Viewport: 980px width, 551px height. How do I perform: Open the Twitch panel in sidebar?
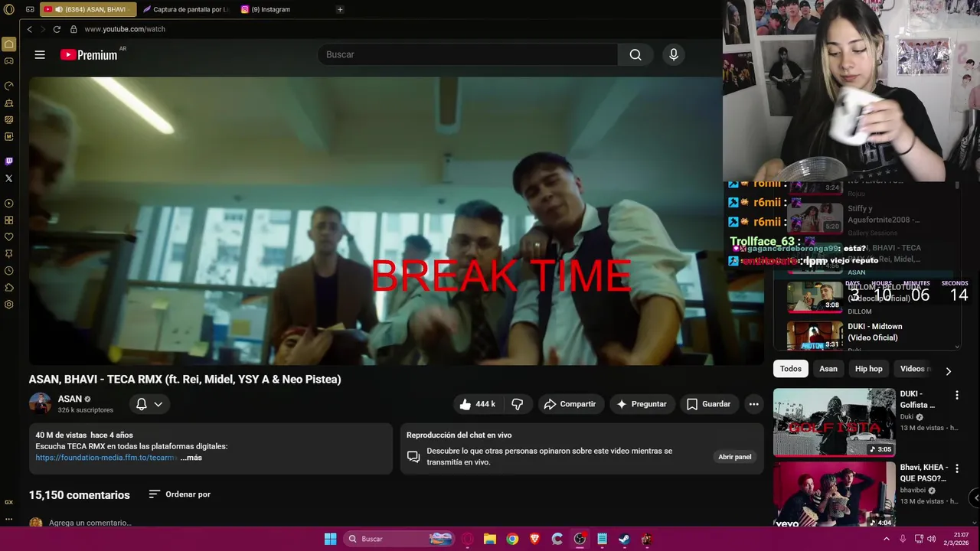pyautogui.click(x=9, y=161)
